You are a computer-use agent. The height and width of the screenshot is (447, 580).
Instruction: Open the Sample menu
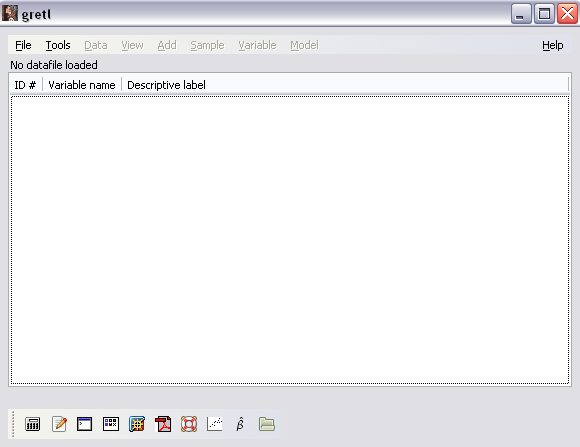[207, 45]
